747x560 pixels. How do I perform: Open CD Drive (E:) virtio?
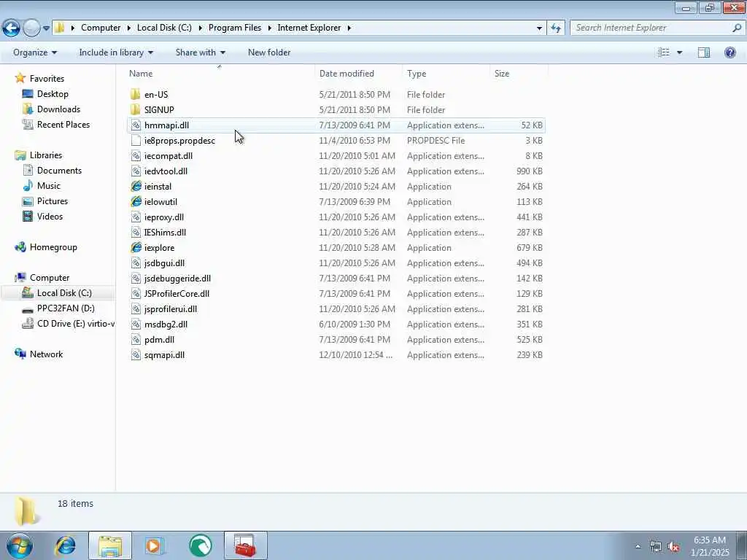[75, 324]
